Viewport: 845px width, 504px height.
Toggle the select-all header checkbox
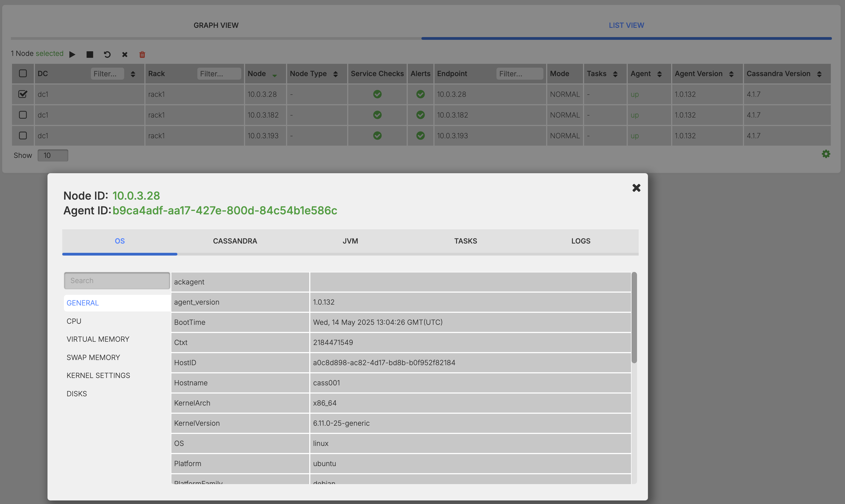(23, 73)
